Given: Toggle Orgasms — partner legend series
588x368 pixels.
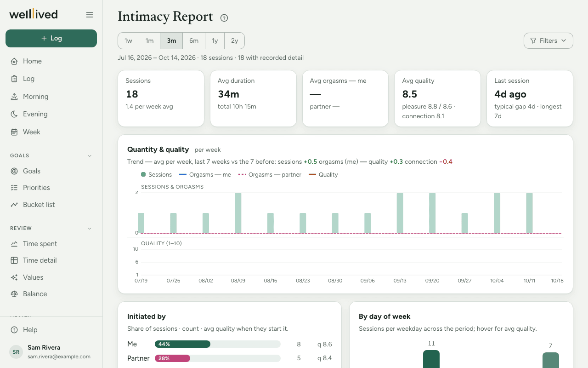Looking at the screenshot, I should pyautogui.click(x=270, y=175).
